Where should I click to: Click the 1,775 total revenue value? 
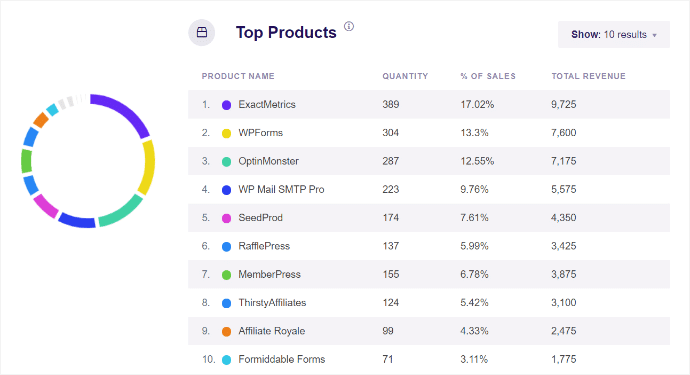(x=564, y=360)
